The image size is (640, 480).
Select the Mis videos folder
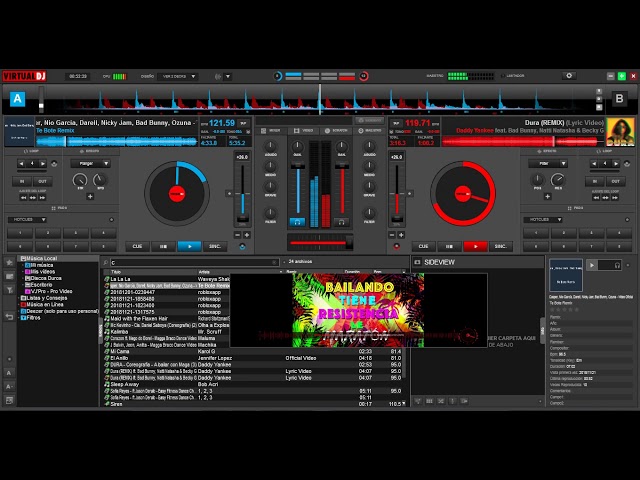pyautogui.click(x=40, y=271)
